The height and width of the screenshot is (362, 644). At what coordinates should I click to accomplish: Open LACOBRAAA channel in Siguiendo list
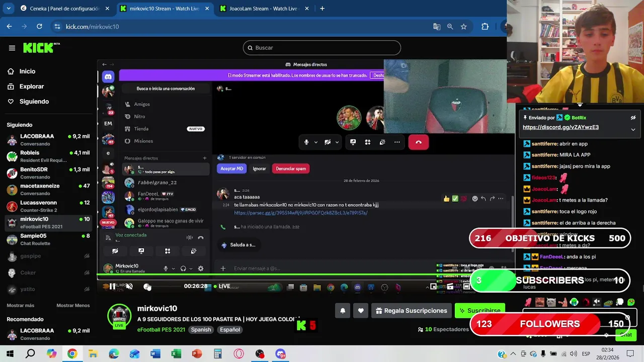click(48, 140)
